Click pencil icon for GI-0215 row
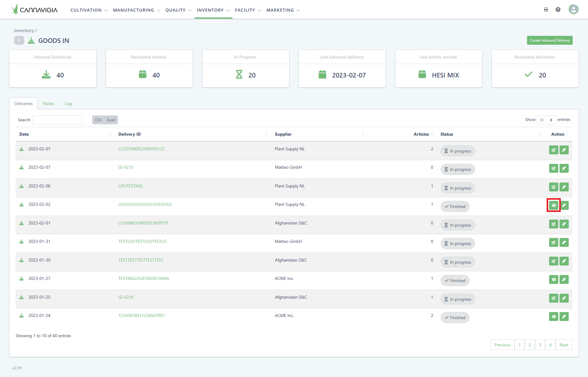Screen dimensions: 588x377 point(564,168)
